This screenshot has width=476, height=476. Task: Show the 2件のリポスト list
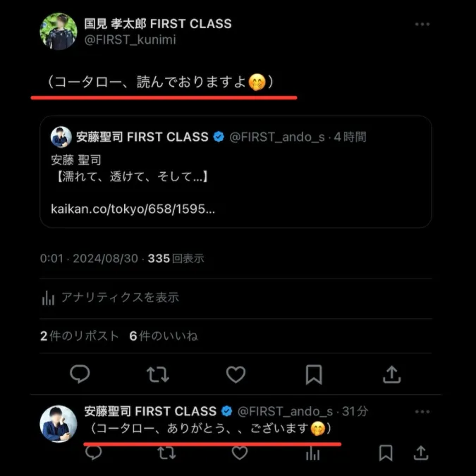(79, 336)
